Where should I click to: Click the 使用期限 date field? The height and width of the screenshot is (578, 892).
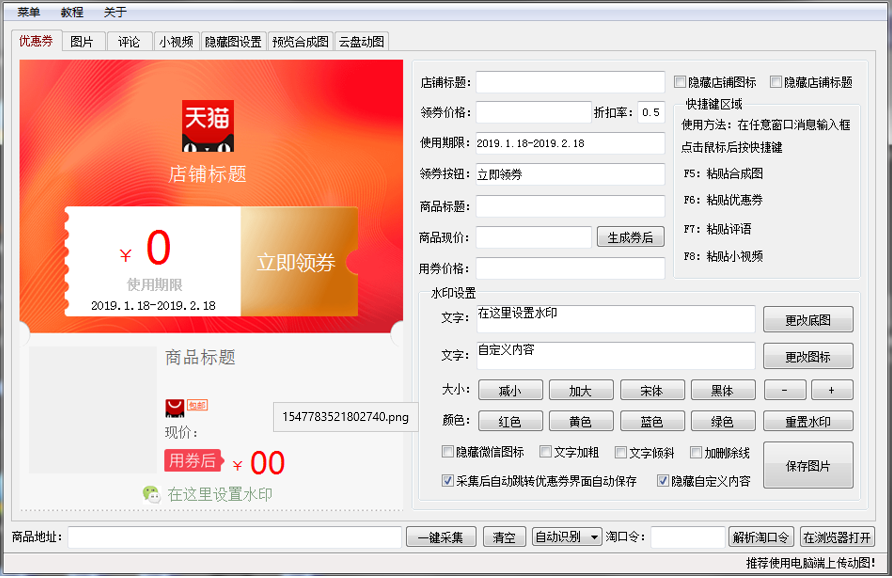tap(570, 143)
